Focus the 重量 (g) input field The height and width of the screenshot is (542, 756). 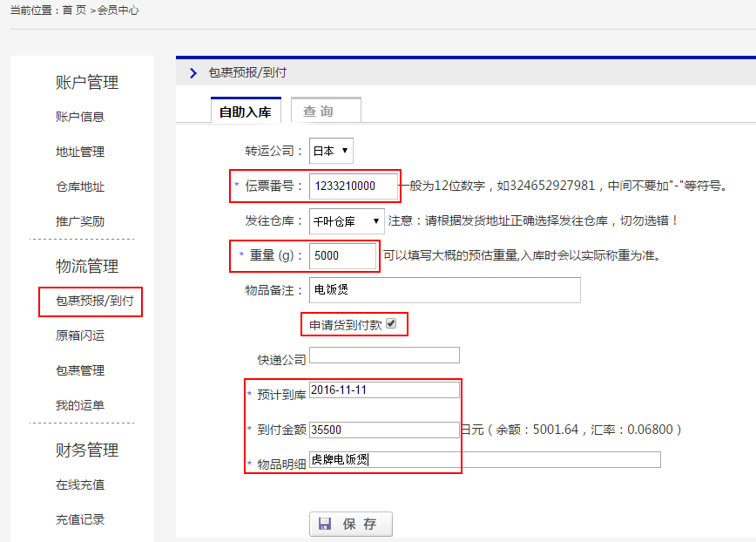click(342, 255)
